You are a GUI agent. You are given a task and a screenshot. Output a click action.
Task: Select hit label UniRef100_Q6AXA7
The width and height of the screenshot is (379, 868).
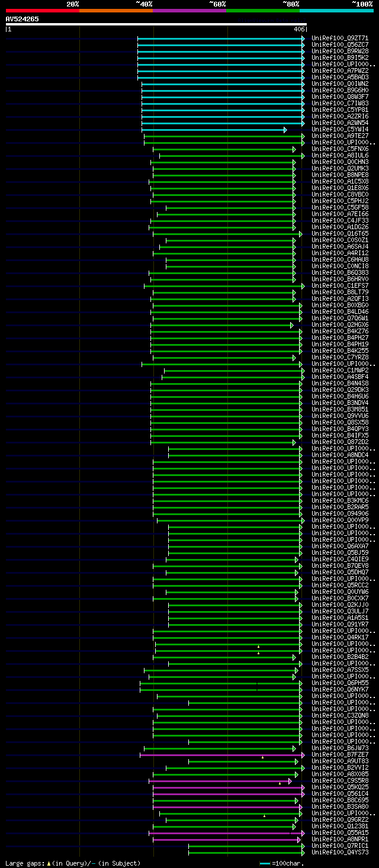tap(340, 546)
